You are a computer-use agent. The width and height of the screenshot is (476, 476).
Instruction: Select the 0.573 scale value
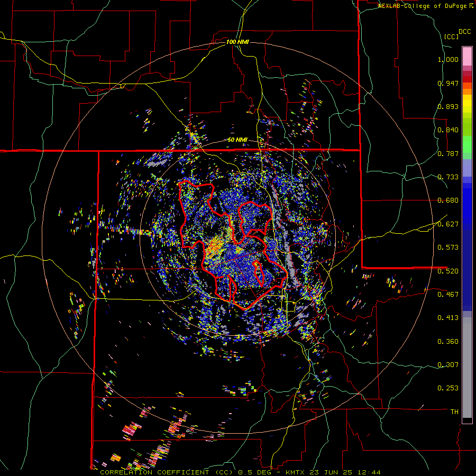(x=448, y=248)
